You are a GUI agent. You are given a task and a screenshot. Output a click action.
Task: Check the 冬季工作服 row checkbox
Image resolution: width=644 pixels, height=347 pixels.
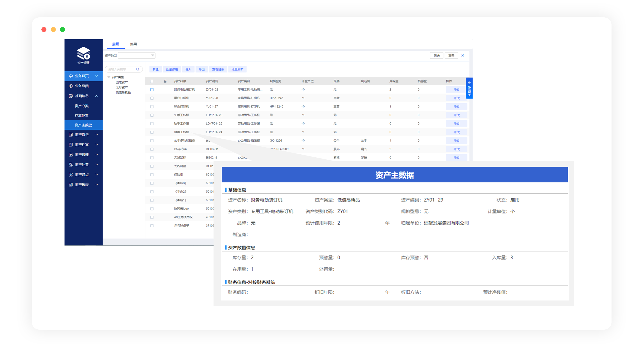(152, 115)
